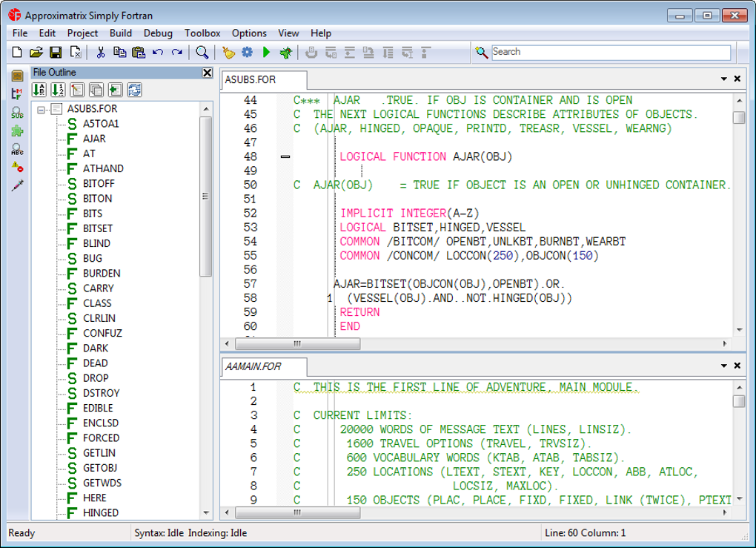Start debugging with the green bug icon
The image size is (756, 548).
285,52
